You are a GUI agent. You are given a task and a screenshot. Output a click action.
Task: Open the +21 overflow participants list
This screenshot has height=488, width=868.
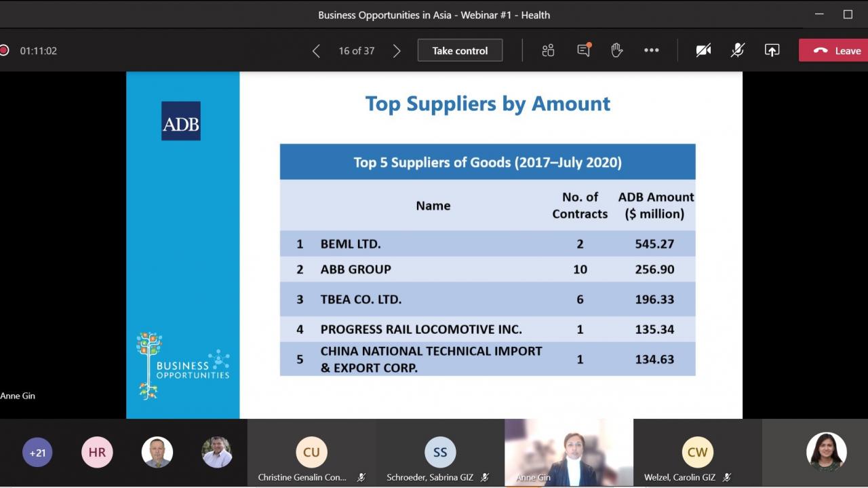tap(37, 453)
